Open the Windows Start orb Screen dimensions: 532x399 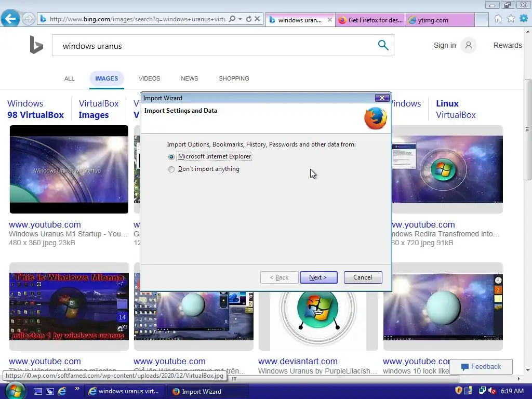coord(15,391)
